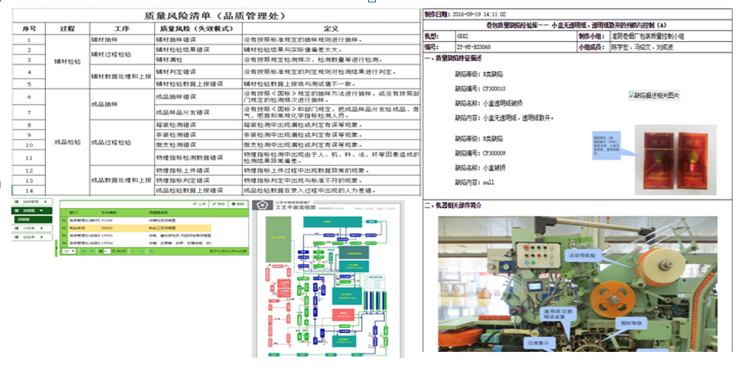Click the 小组成员 names cell
The width and height of the screenshot is (743, 365).
tap(671, 47)
